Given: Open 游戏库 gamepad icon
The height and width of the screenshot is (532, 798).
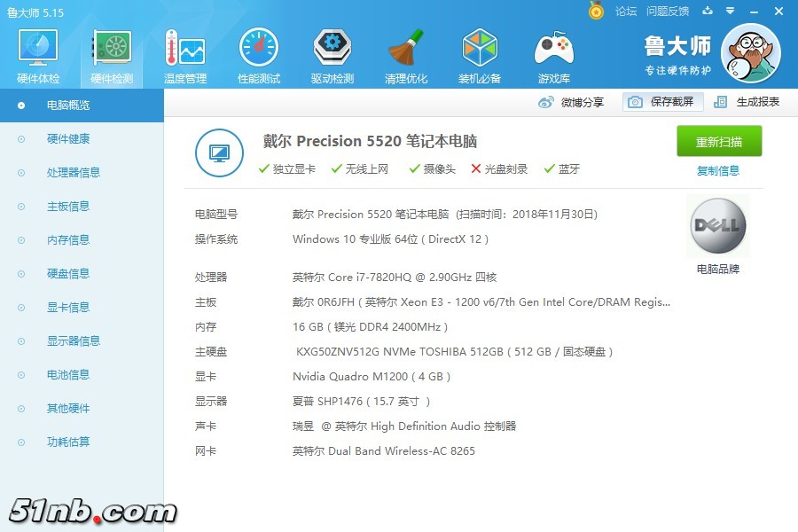Looking at the screenshot, I should 553,50.
